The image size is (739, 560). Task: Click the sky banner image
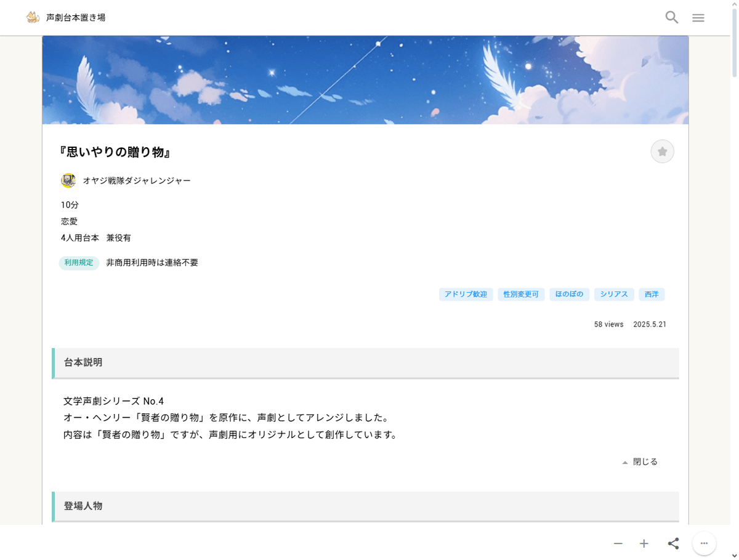click(365, 80)
